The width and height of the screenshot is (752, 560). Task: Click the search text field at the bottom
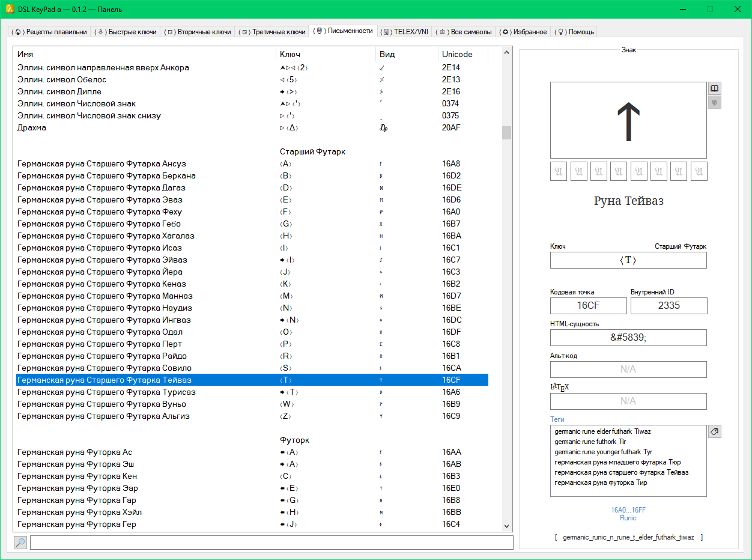point(271,543)
